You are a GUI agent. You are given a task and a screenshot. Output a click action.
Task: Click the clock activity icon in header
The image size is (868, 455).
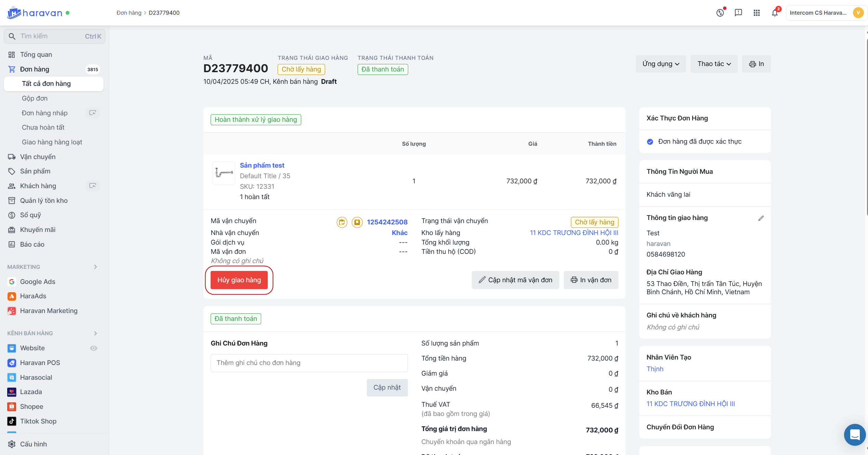click(720, 13)
